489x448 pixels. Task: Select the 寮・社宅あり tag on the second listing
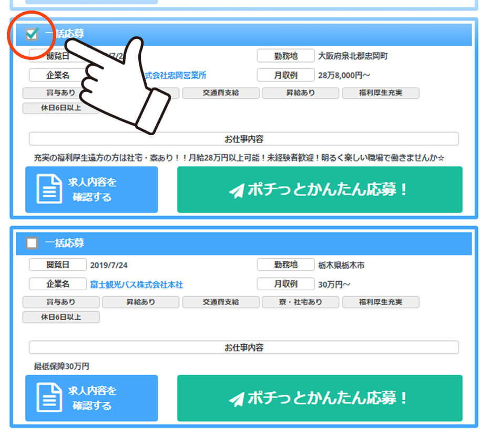tap(300, 302)
